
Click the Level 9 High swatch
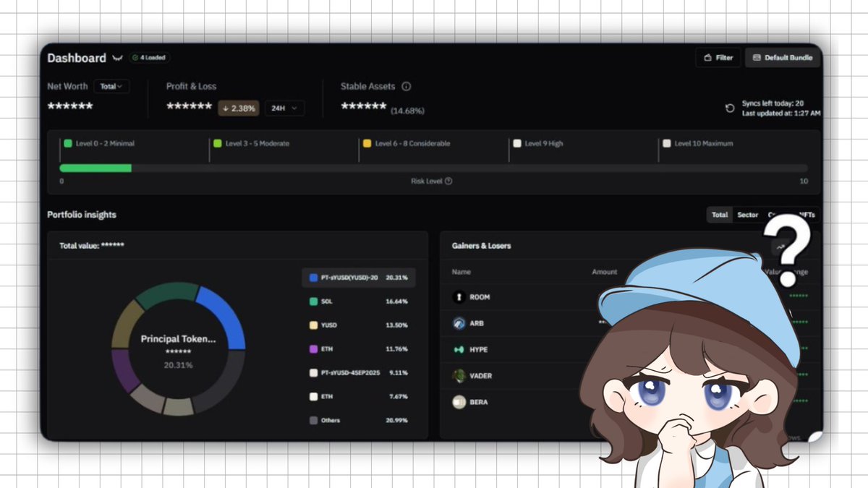pyautogui.click(x=517, y=143)
